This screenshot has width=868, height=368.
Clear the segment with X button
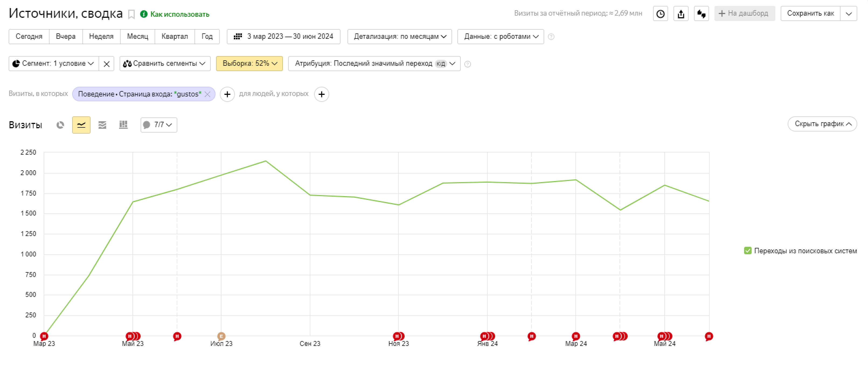point(106,64)
